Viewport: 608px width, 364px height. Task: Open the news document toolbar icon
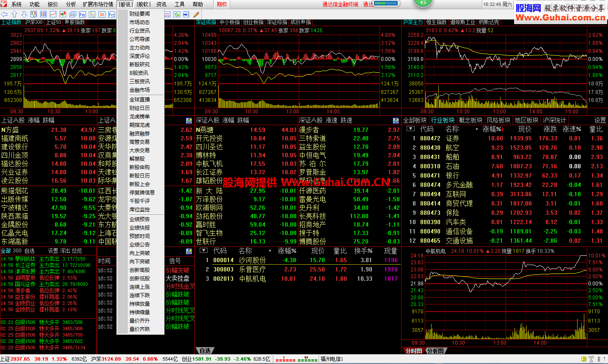click(72, 14)
